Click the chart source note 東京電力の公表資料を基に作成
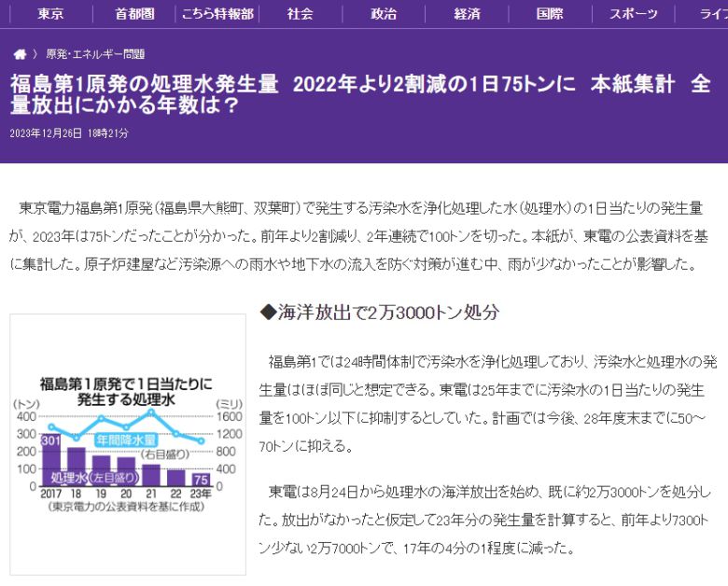Viewport: 728px width, 586px height. (126, 507)
